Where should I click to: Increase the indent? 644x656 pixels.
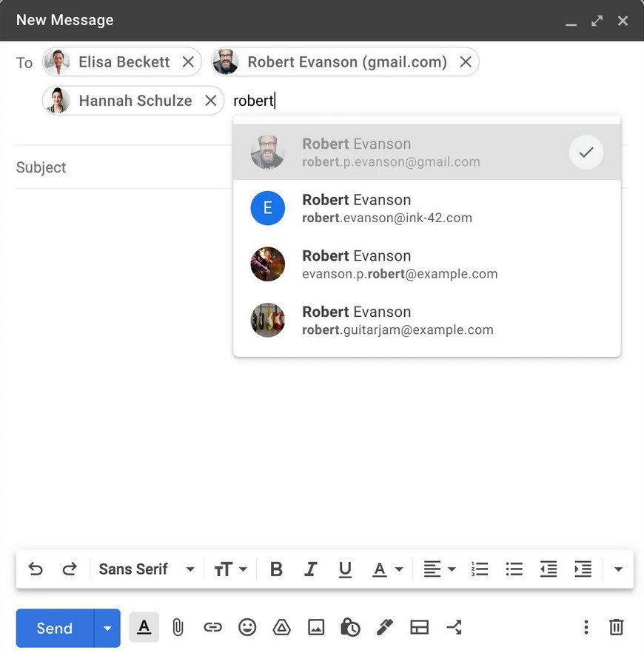tap(583, 569)
